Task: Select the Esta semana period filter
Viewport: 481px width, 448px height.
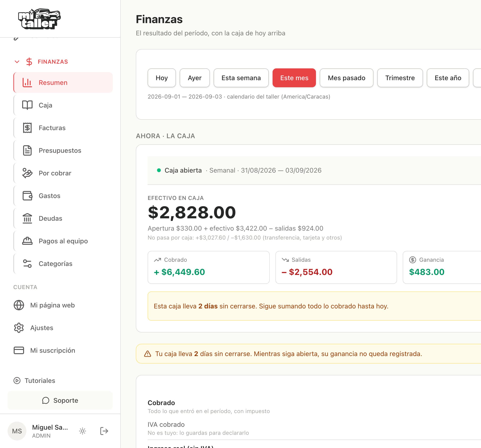Action: [241, 78]
